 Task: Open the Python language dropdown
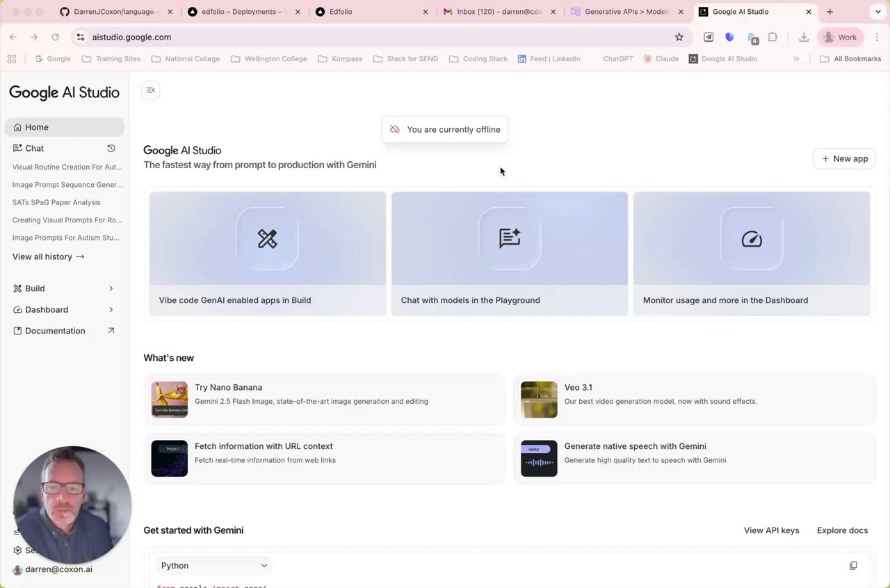(214, 566)
